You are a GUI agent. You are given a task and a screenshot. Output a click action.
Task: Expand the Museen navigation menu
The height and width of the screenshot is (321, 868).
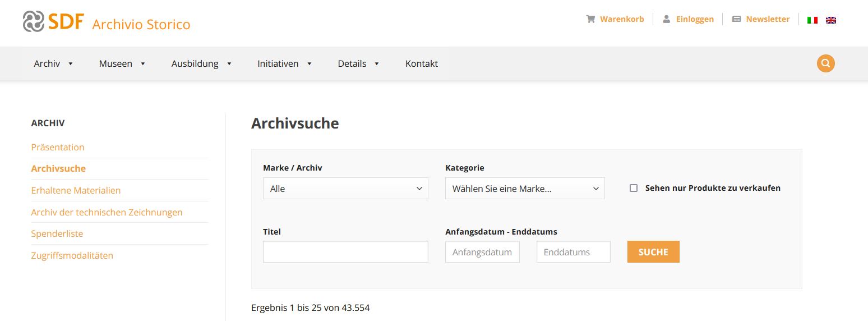point(122,64)
